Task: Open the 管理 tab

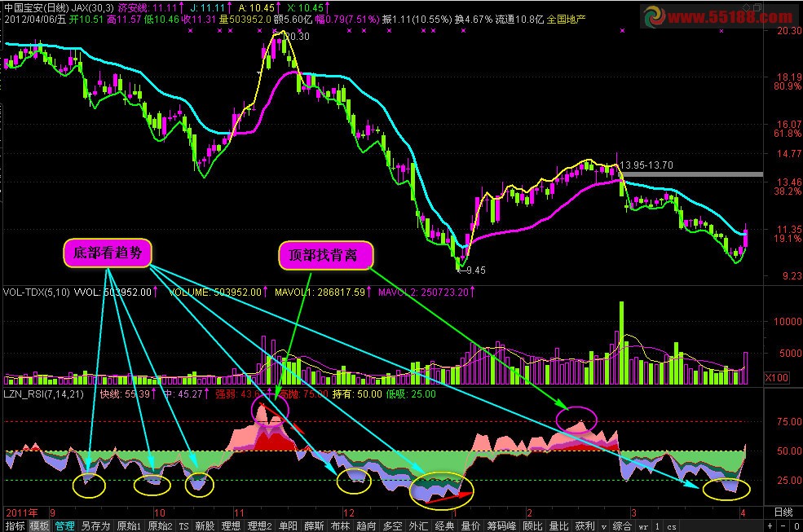Action: tap(64, 525)
